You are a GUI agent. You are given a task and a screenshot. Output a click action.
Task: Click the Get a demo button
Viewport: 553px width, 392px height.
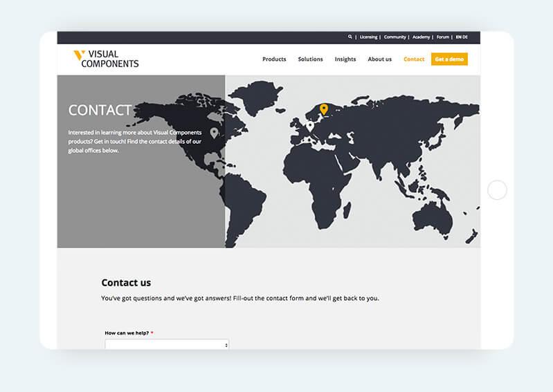[x=449, y=59]
